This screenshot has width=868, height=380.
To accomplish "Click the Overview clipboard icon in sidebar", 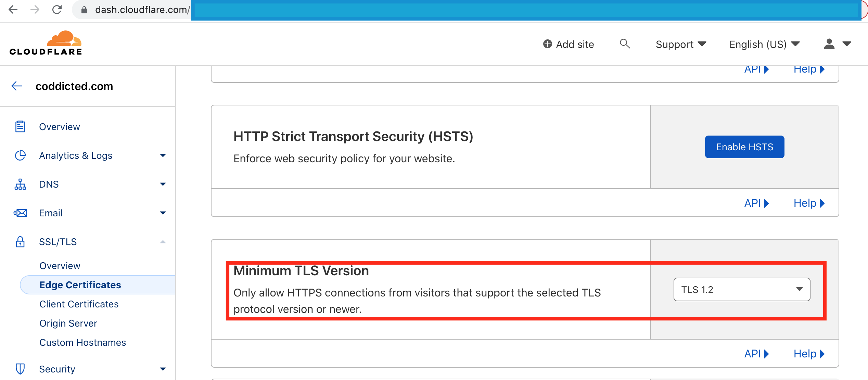I will (20, 127).
